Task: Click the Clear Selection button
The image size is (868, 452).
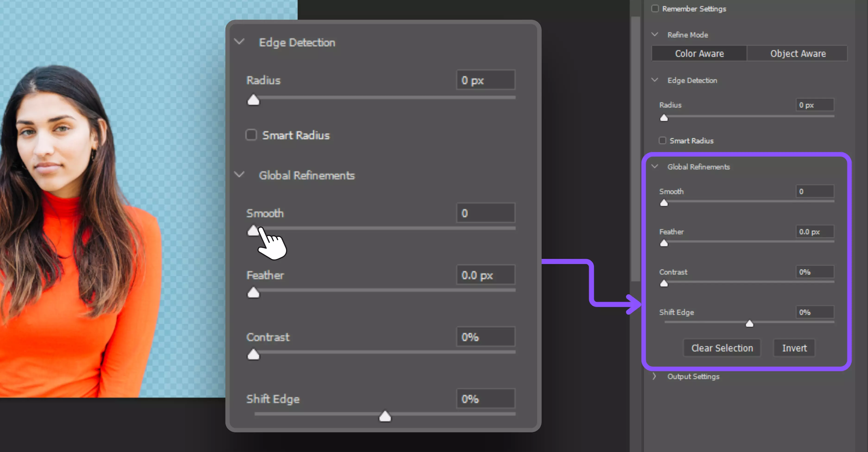Action: tap(722, 348)
